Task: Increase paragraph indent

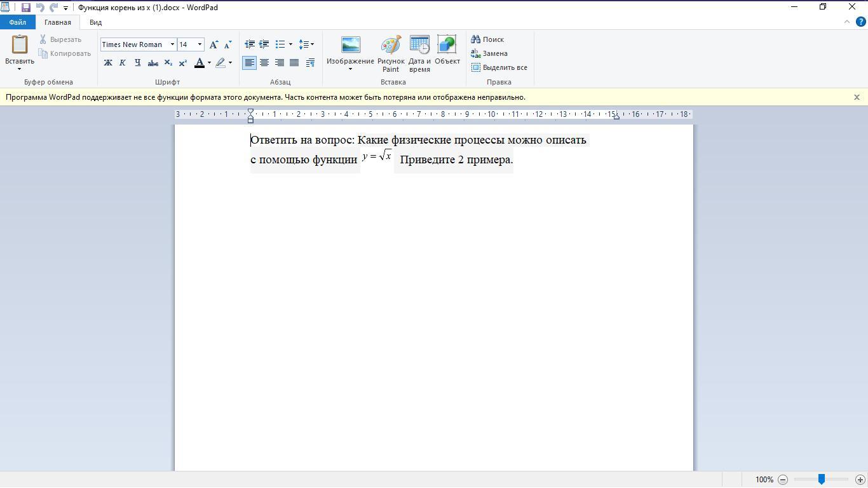Action: [264, 44]
